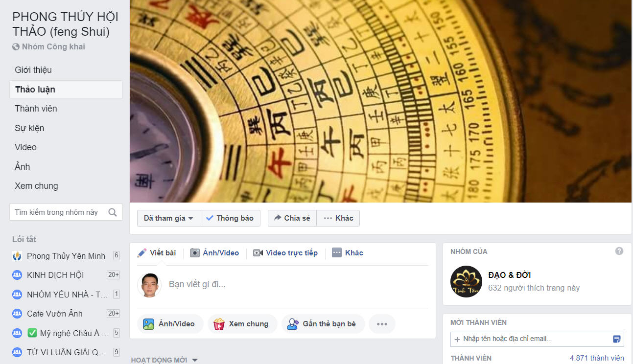Open Thành viên in the left sidebar

(36, 109)
